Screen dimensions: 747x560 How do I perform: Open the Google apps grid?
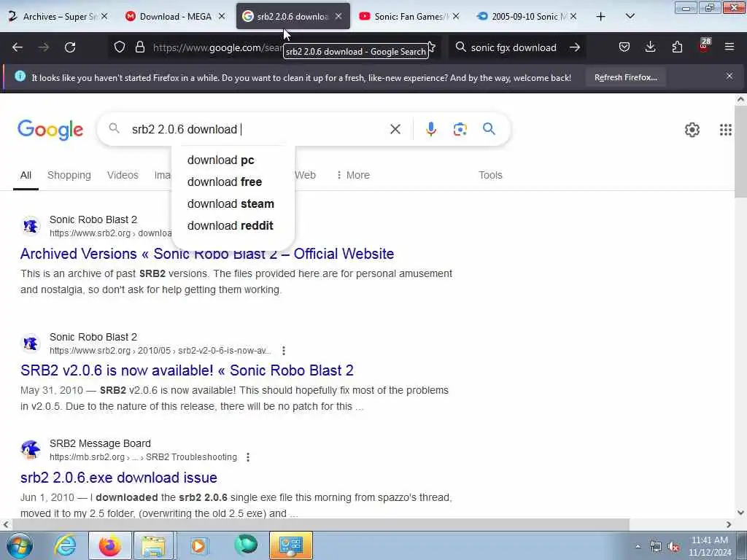(x=726, y=130)
